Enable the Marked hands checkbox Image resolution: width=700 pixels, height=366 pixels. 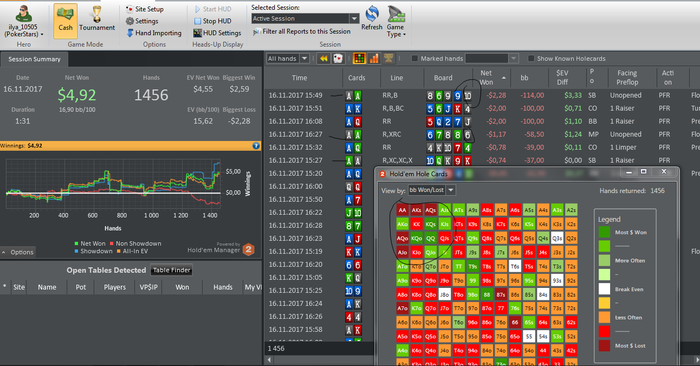[414, 58]
